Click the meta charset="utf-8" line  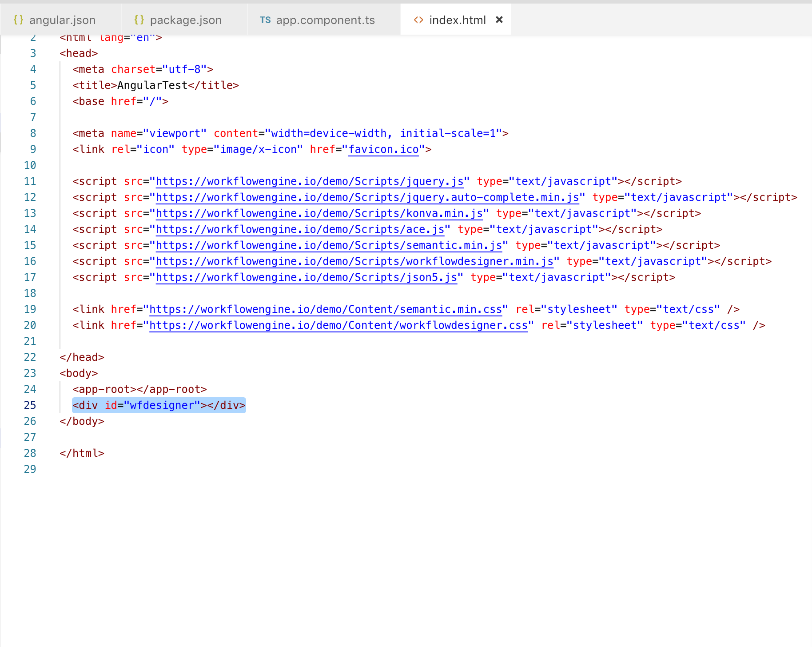coord(143,69)
